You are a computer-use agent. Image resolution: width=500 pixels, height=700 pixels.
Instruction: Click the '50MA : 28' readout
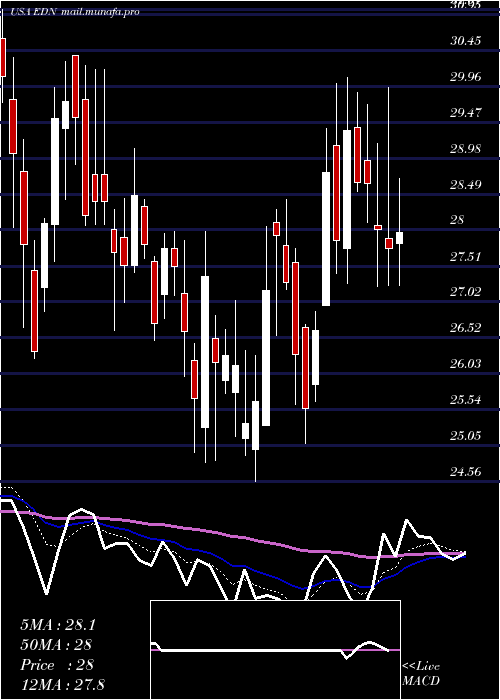[x=56, y=645]
